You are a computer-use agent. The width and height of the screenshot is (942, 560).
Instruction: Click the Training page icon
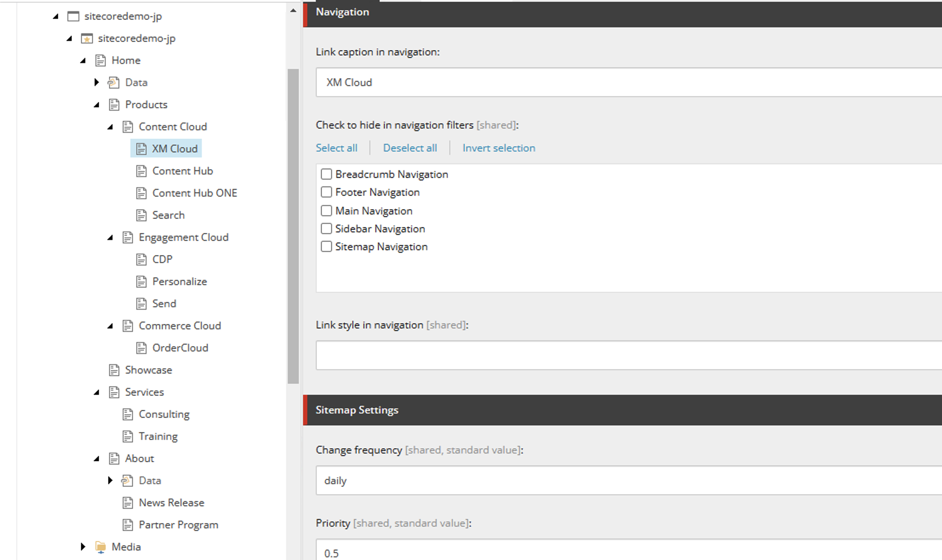click(128, 437)
